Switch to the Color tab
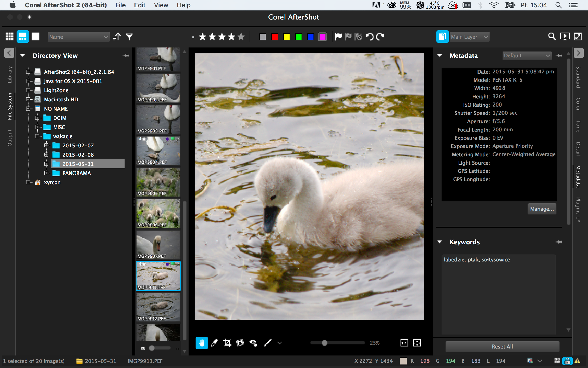Screen dimensions: 588x368 (578, 104)
